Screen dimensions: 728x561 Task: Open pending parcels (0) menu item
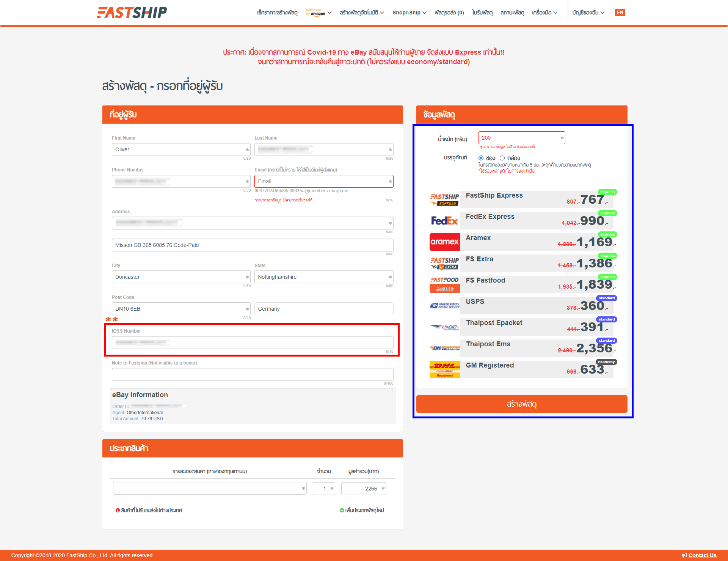449,13
